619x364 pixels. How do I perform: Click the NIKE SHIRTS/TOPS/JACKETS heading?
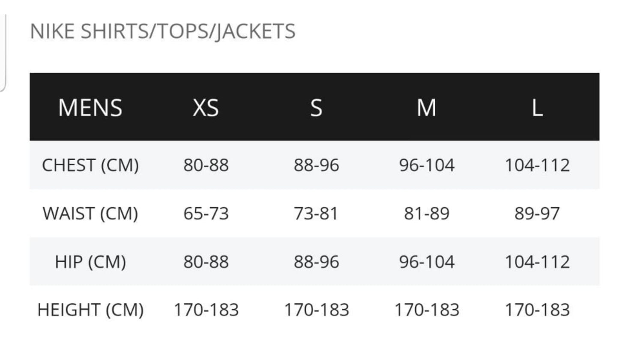tap(162, 31)
